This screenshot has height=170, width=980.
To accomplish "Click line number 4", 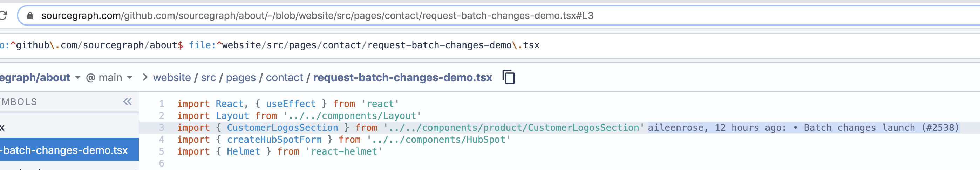I will pos(161,140).
